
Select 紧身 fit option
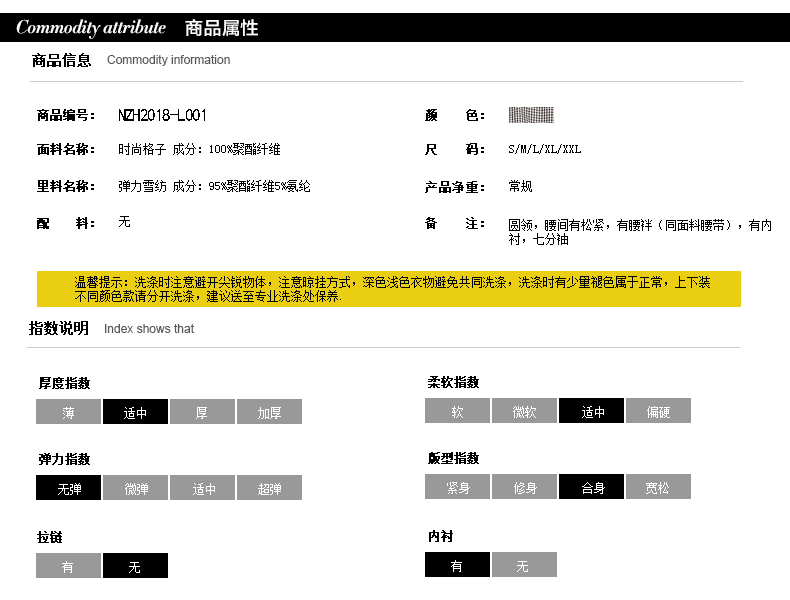point(457,487)
